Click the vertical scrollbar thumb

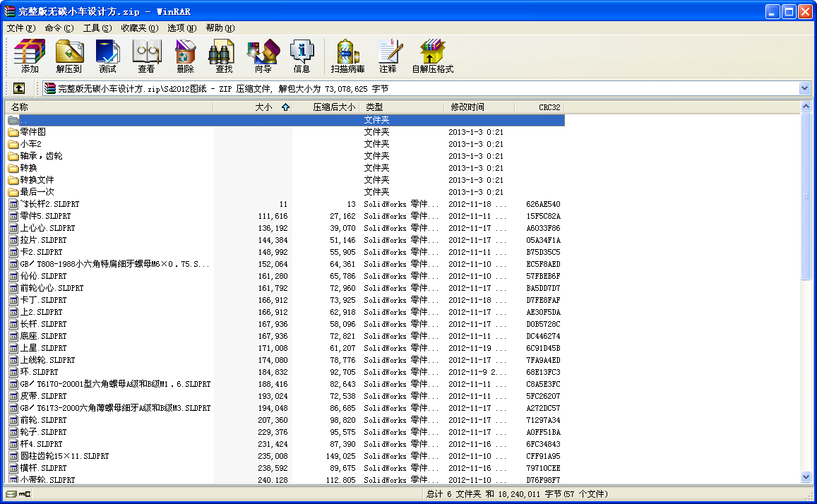[x=806, y=196]
